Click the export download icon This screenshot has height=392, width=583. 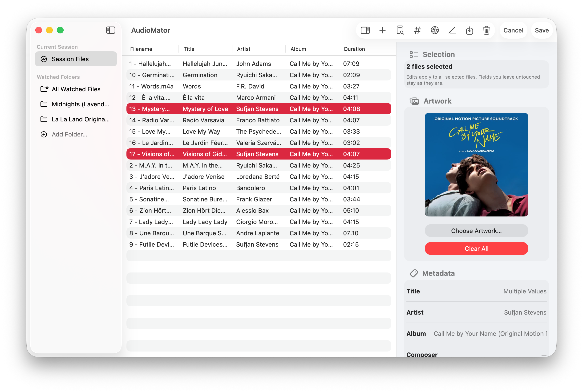[470, 30]
